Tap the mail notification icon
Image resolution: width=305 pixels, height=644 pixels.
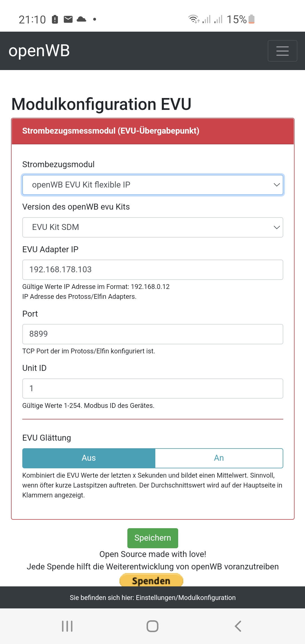click(68, 19)
